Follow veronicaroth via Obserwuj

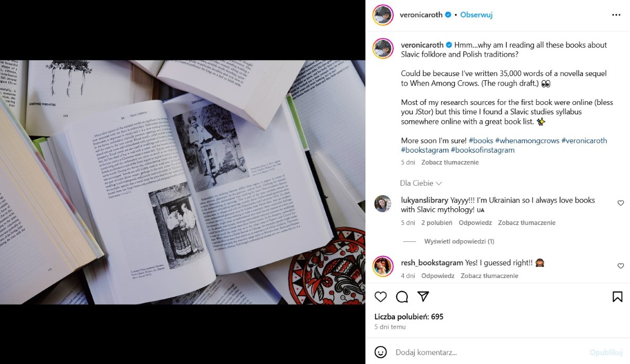click(476, 15)
